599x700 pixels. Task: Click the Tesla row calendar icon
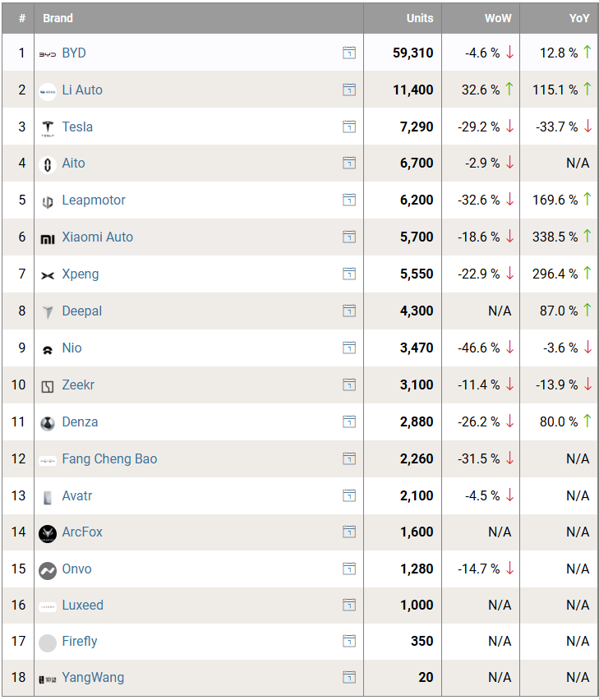pos(349,127)
